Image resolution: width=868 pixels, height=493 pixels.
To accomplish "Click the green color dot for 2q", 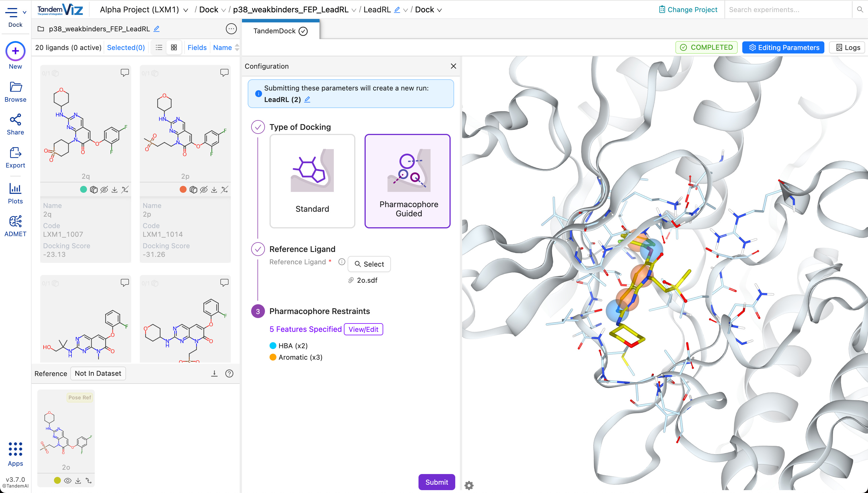I will coord(83,190).
